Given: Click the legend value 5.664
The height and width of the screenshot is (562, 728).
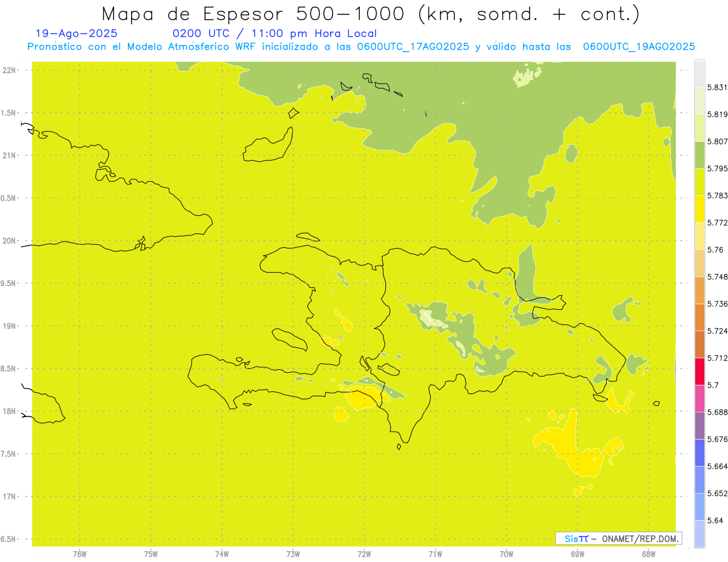Looking at the screenshot, I should [x=717, y=466].
